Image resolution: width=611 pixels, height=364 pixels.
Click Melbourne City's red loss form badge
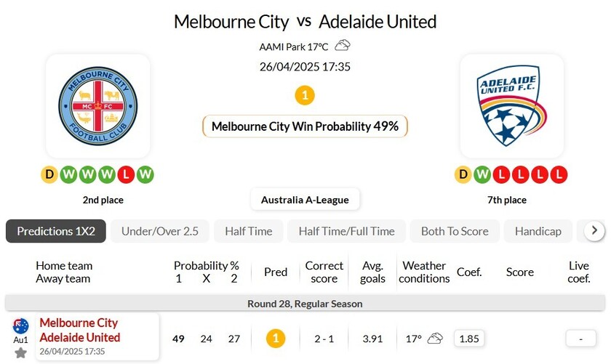[x=125, y=174]
